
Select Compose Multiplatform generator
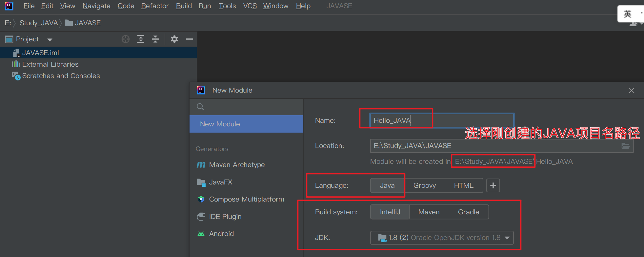[x=246, y=199]
